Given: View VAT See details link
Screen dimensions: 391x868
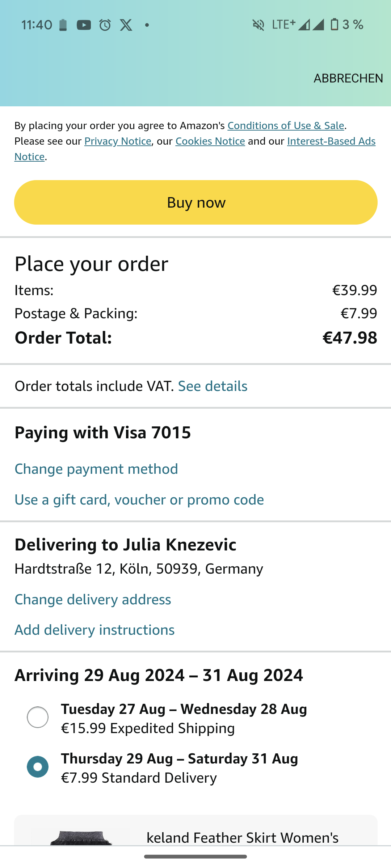Looking at the screenshot, I should (213, 386).
